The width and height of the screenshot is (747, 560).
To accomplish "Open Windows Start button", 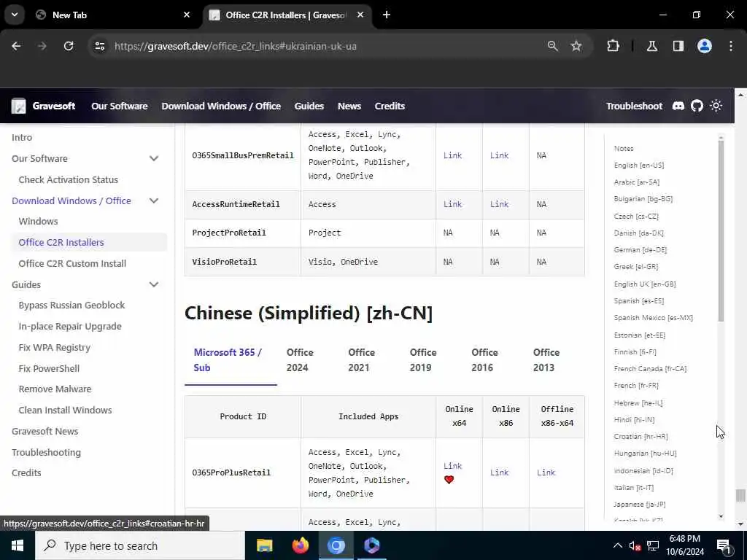I will 18,545.
